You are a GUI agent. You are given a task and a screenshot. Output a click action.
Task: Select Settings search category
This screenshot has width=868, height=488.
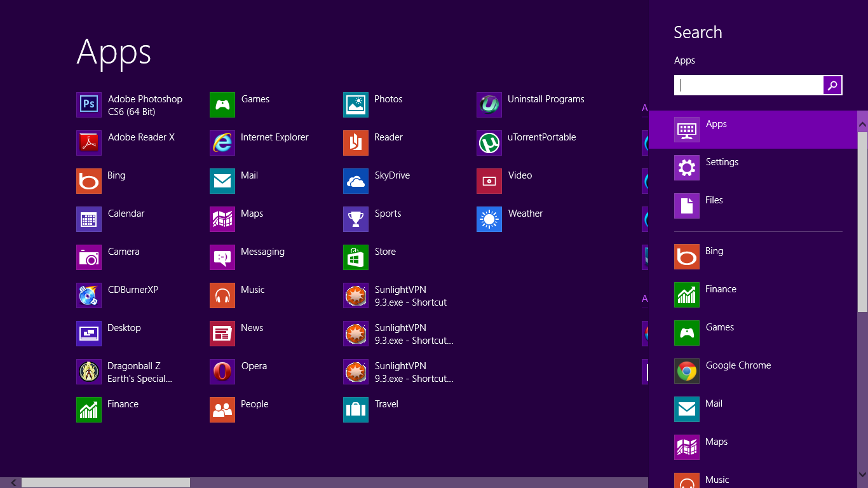(753, 168)
